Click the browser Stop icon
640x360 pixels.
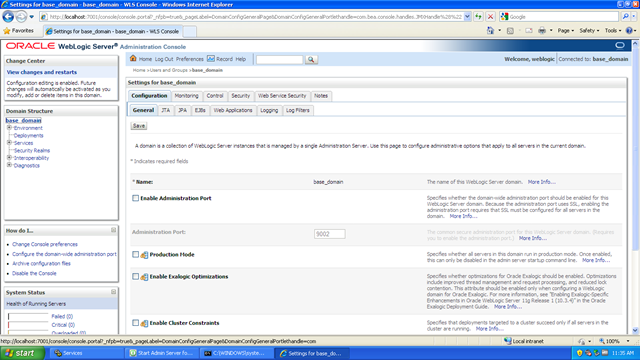pos(491,17)
